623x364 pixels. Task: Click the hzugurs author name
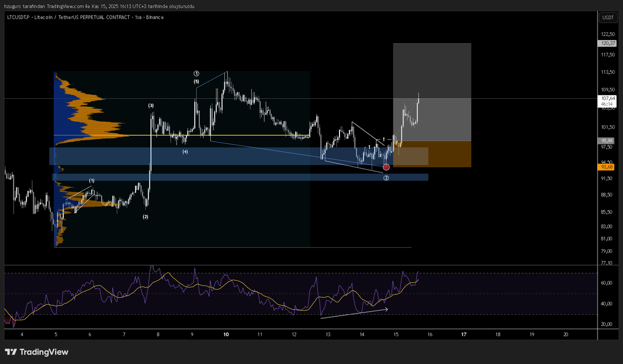12,6
